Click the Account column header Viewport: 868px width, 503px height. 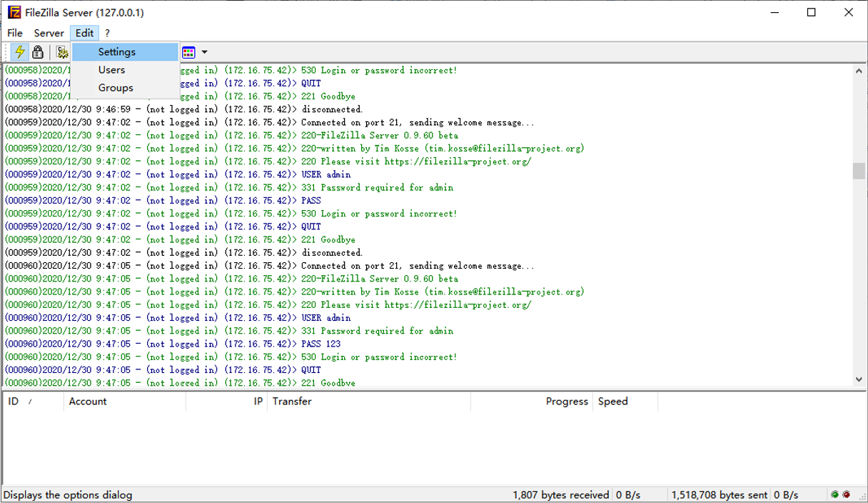[x=87, y=401]
